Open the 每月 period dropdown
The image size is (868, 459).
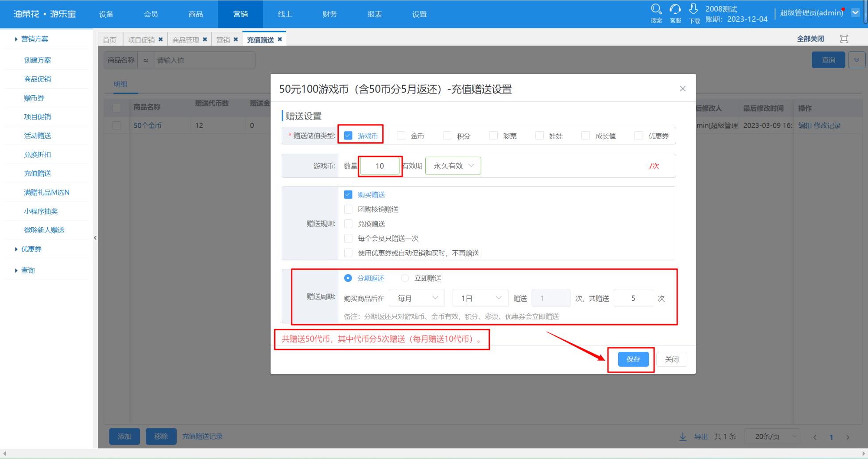pos(417,298)
